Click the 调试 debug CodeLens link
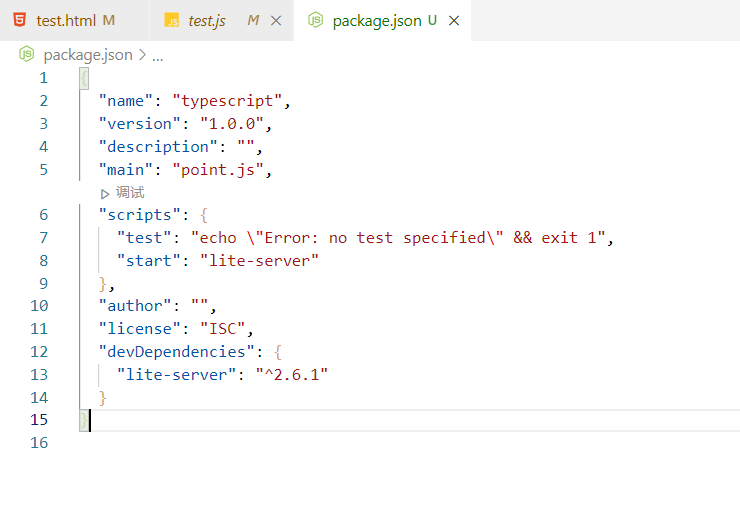The height and width of the screenshot is (516, 740). tap(130, 192)
